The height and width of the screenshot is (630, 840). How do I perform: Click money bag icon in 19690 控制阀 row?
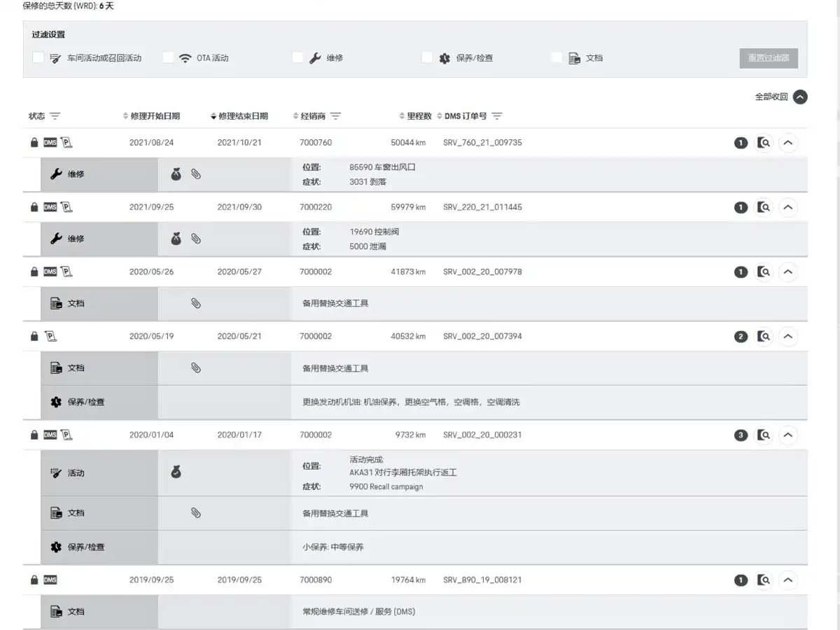[x=176, y=239]
